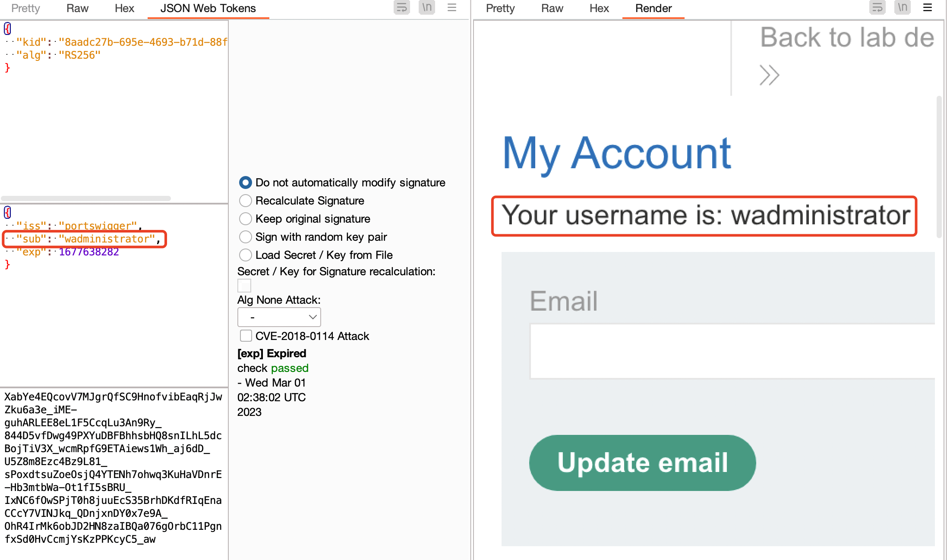Click the double chevron arrow icon
This screenshot has height=560, width=947.
click(769, 76)
